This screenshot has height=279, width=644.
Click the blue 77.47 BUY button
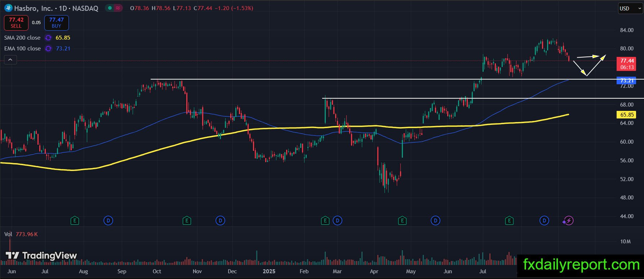[x=57, y=23]
